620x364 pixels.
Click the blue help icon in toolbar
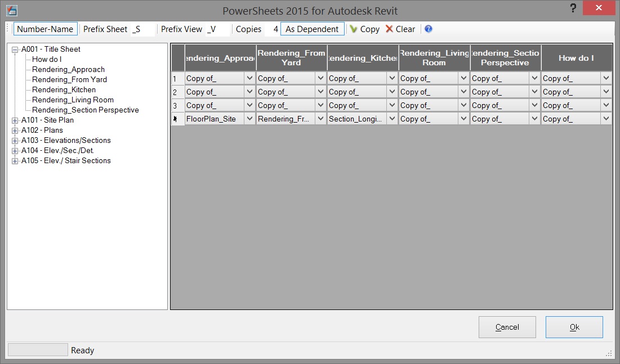(x=428, y=29)
